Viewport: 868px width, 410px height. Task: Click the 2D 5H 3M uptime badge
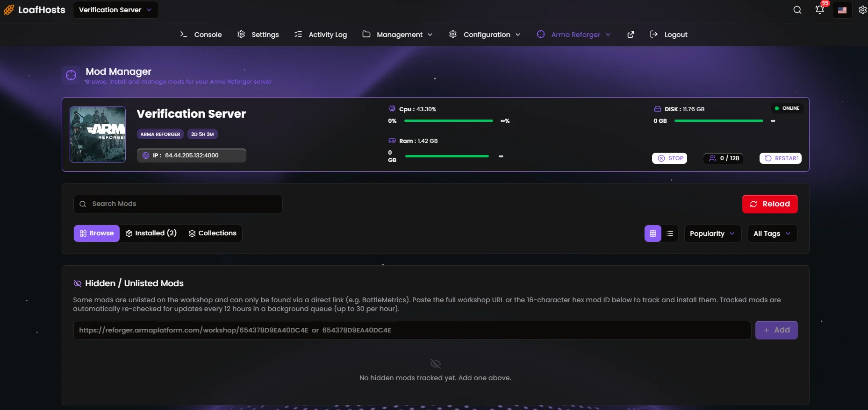[202, 134]
